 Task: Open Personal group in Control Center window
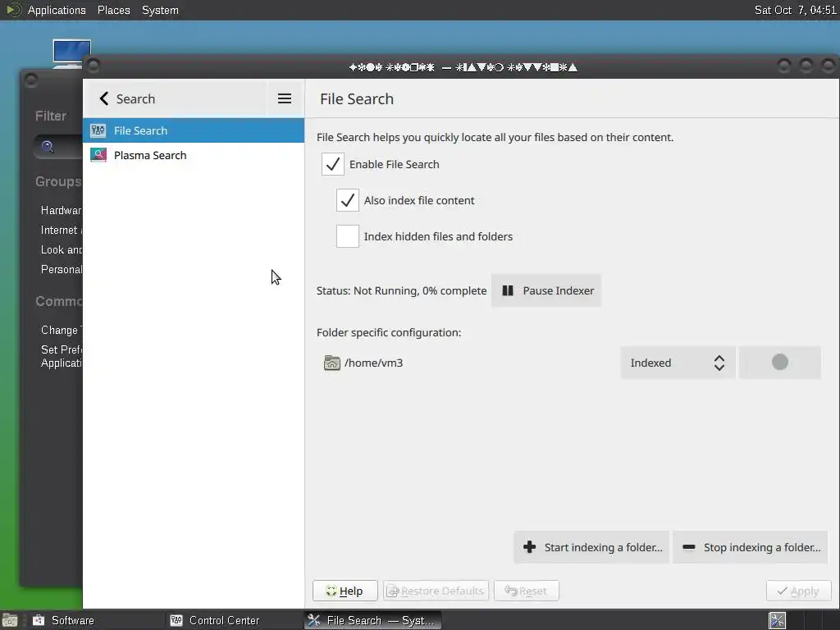61,269
